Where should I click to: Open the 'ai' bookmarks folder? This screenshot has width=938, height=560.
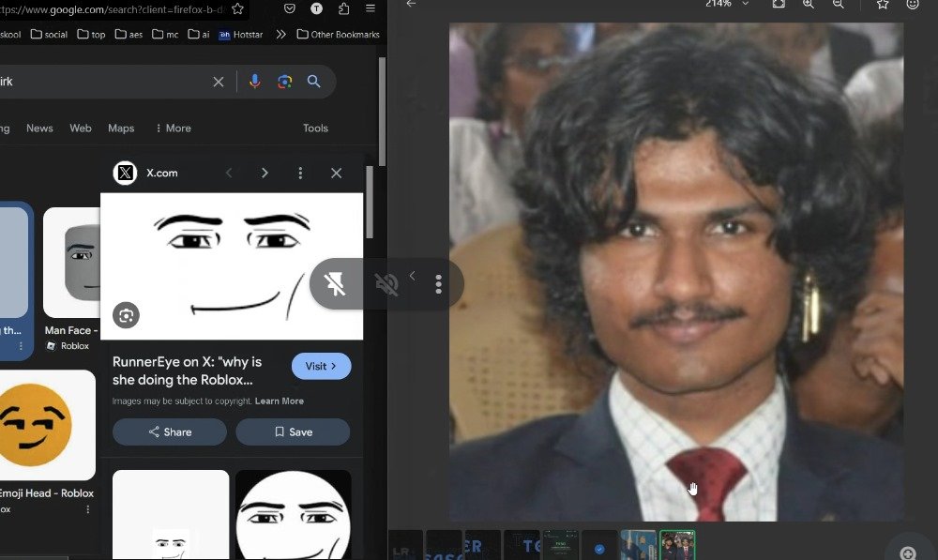coord(199,34)
